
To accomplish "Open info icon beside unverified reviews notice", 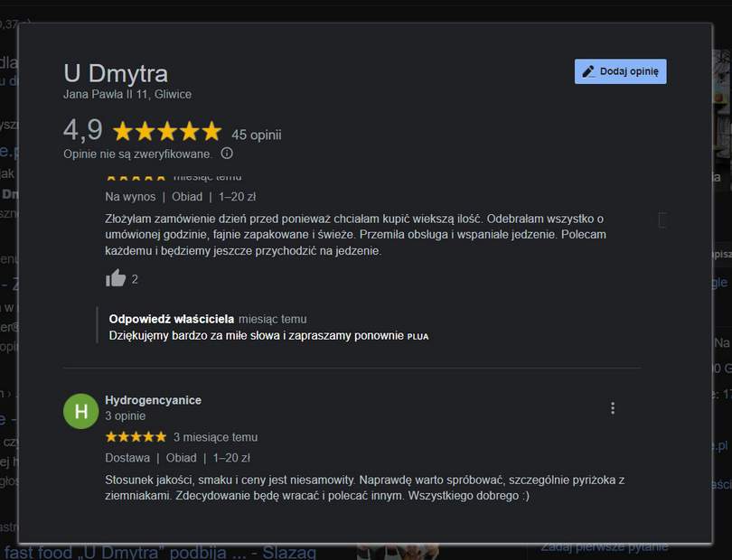I will [x=227, y=154].
